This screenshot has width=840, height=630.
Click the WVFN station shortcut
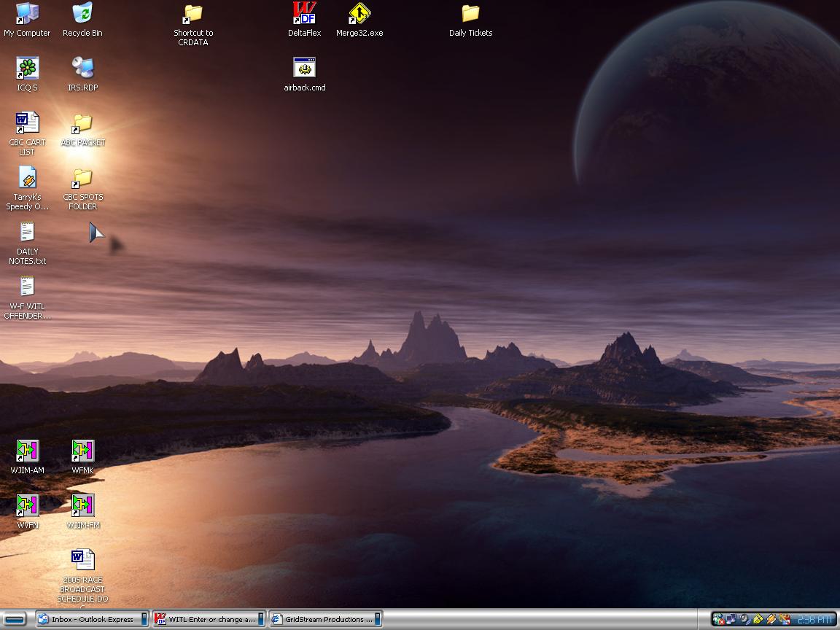(27, 505)
